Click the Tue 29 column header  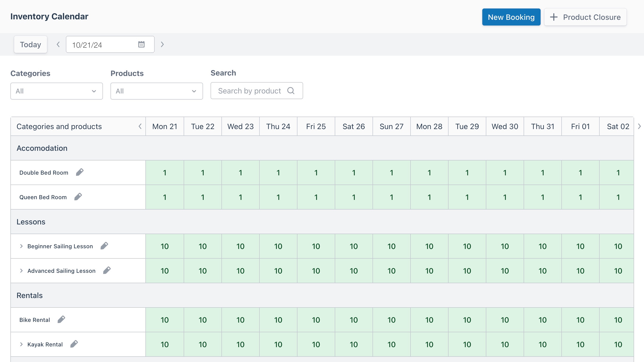[x=467, y=126]
